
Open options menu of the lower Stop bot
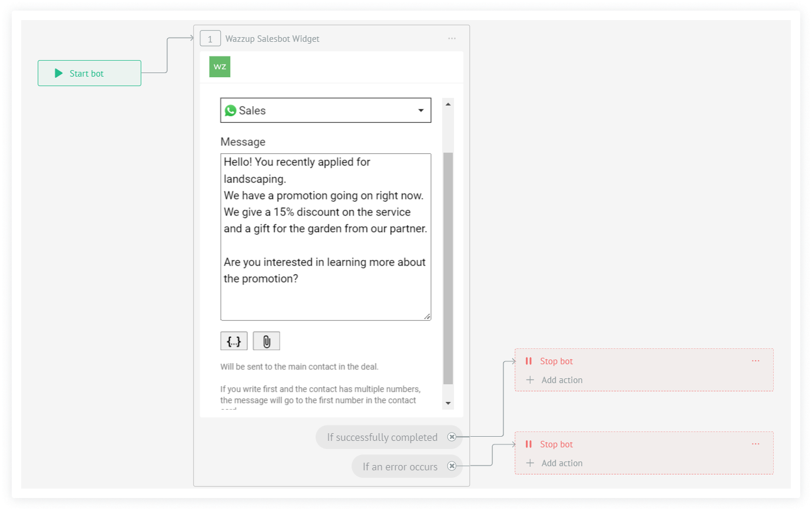[x=755, y=444]
